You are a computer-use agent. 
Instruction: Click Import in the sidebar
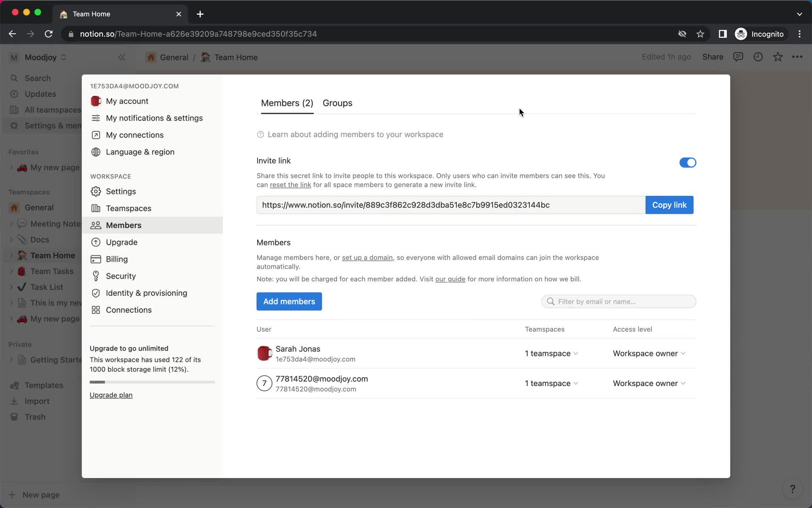[37, 401]
